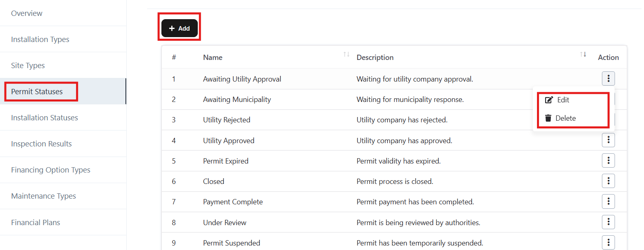
Task: Open three-dot menu for Utility Approved row
Action: point(608,140)
